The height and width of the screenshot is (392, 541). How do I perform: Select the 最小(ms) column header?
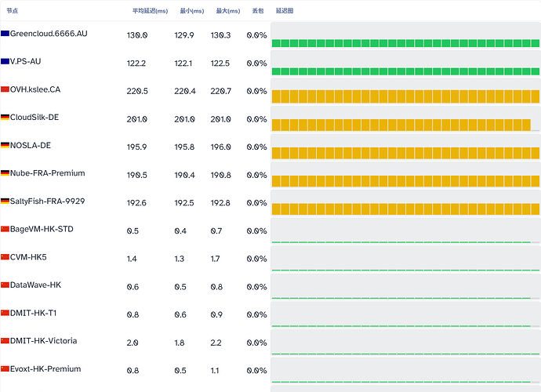click(x=192, y=11)
